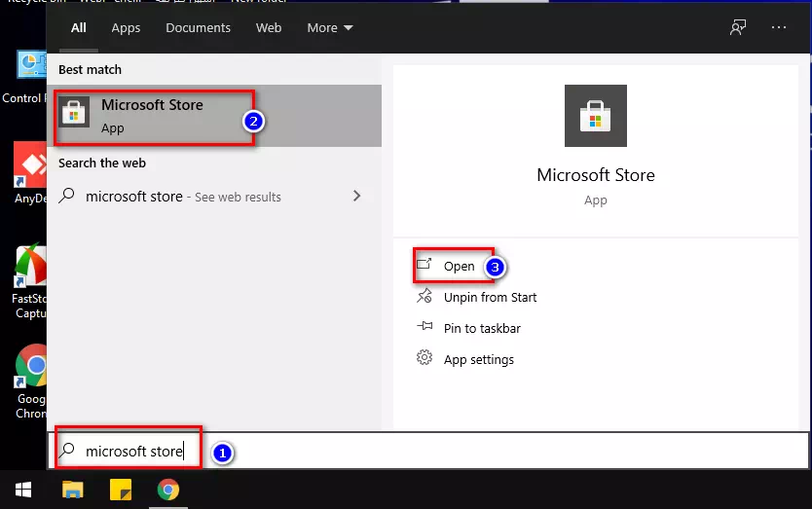Screen dimensions: 812x509
Task: Select AnyDesk desktop shortcut
Action: [30, 173]
